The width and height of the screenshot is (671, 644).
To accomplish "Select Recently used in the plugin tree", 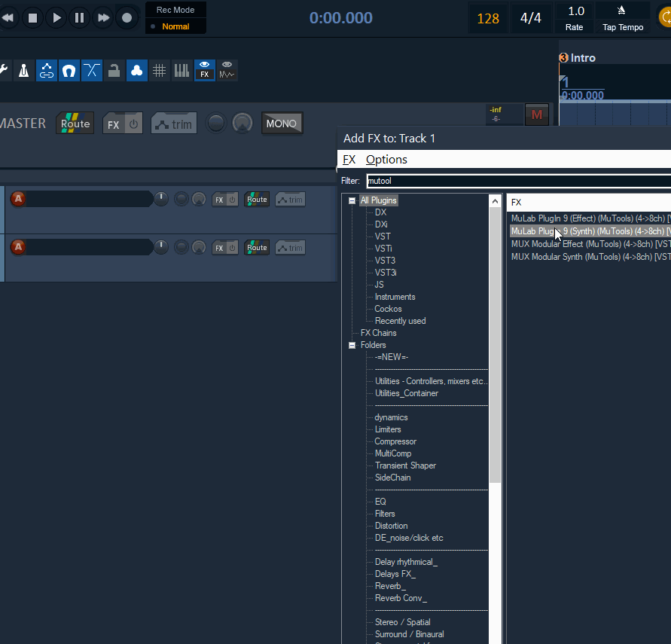I will [x=400, y=321].
